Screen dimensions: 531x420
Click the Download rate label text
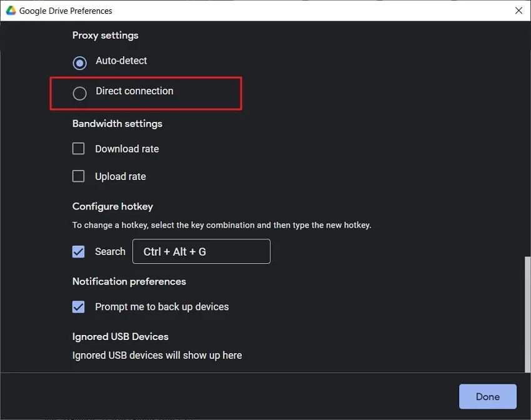[x=127, y=149]
